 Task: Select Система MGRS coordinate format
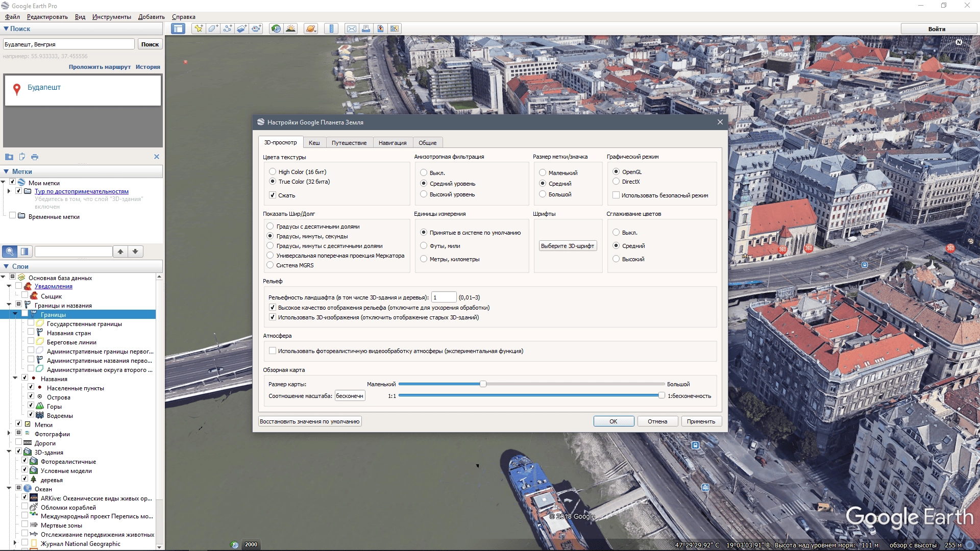pos(270,265)
